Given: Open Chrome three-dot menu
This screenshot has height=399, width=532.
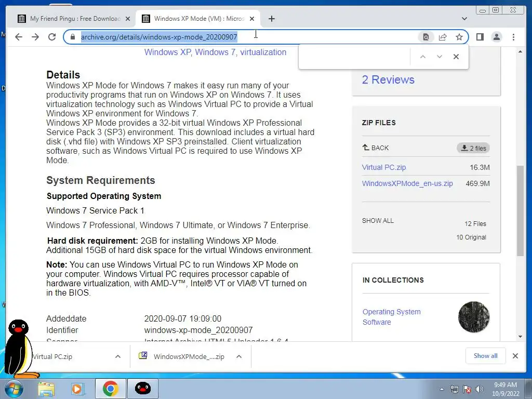Looking at the screenshot, I should [513, 37].
